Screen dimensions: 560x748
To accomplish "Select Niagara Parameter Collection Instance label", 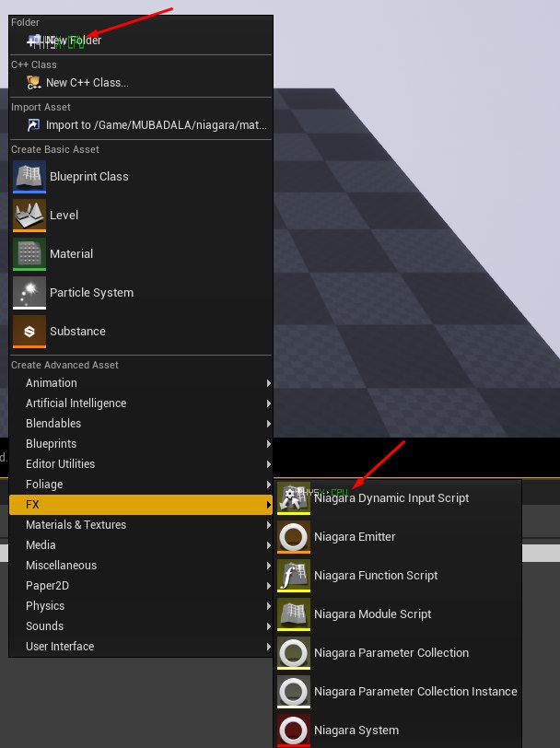I will (415, 691).
